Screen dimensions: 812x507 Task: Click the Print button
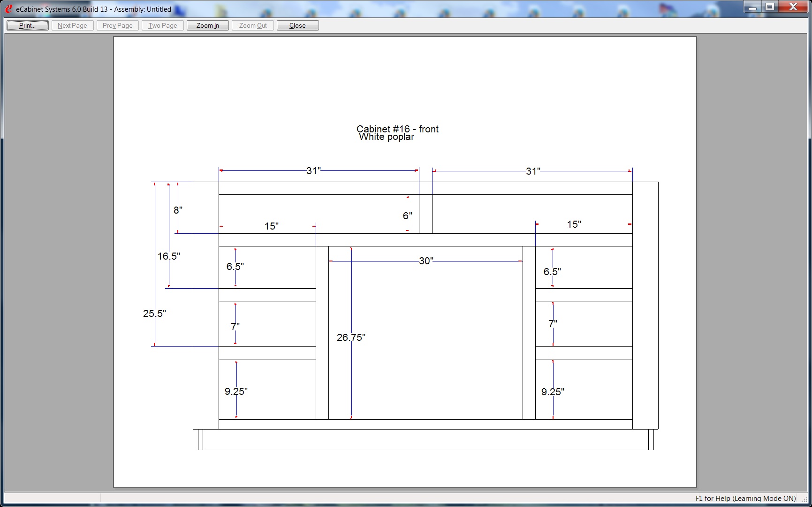click(x=27, y=25)
